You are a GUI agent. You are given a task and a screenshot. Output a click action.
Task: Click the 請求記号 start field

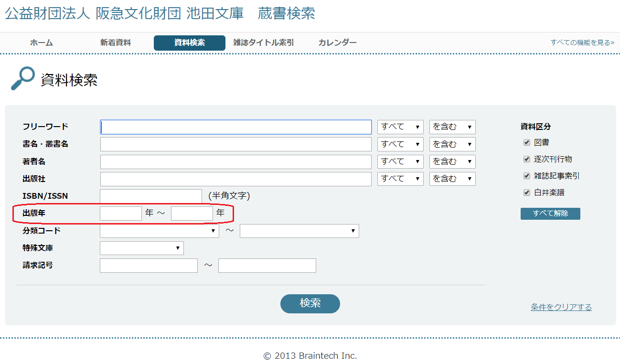pyautogui.click(x=149, y=265)
